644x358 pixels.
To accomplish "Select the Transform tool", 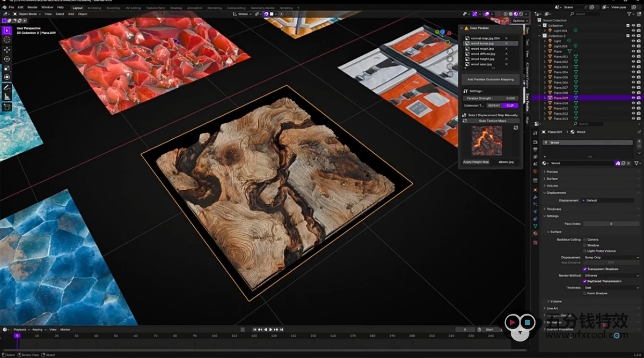I will 7,77.
